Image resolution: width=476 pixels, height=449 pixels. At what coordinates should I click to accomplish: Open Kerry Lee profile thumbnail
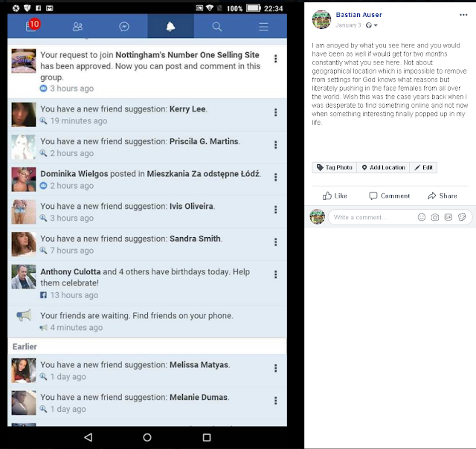(x=24, y=114)
